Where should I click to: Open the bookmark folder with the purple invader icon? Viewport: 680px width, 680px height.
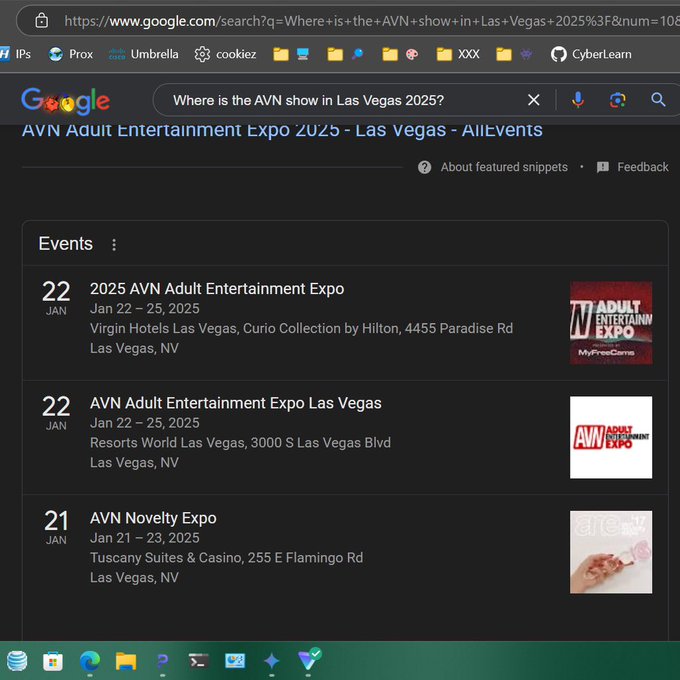pos(514,54)
